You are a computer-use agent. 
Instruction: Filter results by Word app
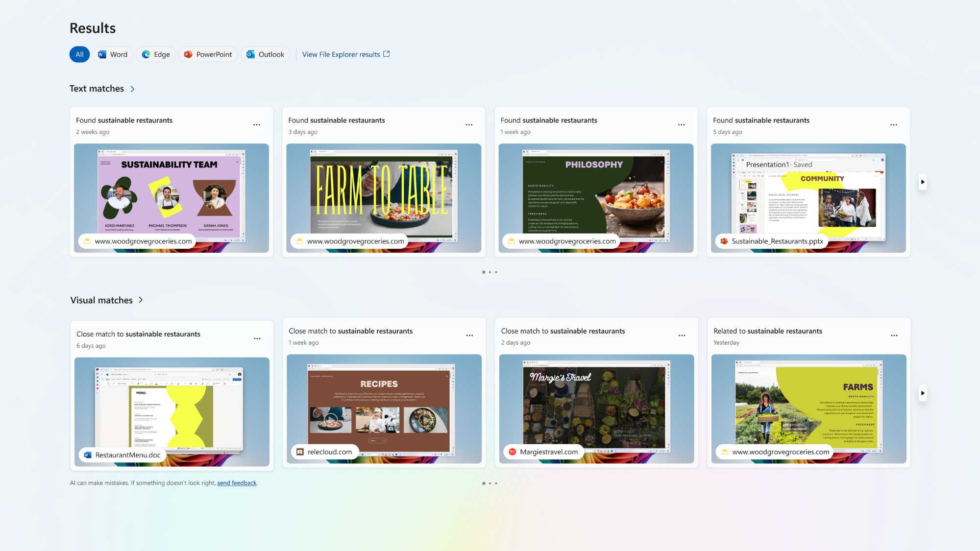113,54
